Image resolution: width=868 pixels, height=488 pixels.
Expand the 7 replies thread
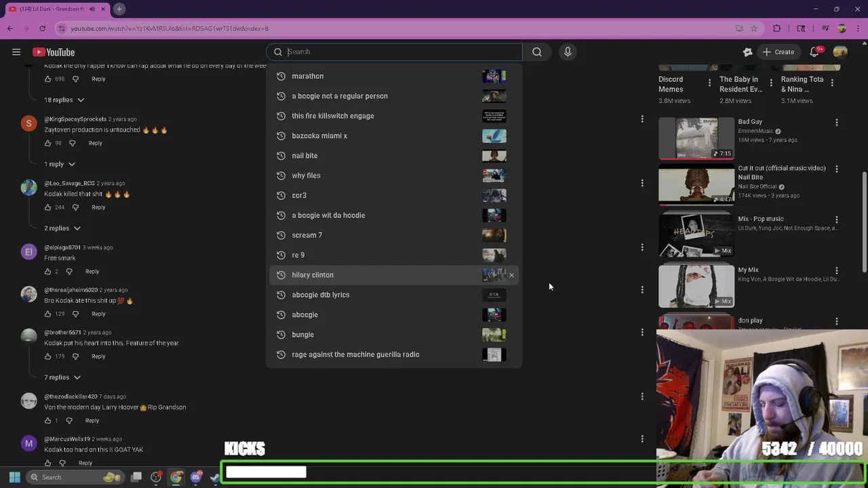(62, 378)
